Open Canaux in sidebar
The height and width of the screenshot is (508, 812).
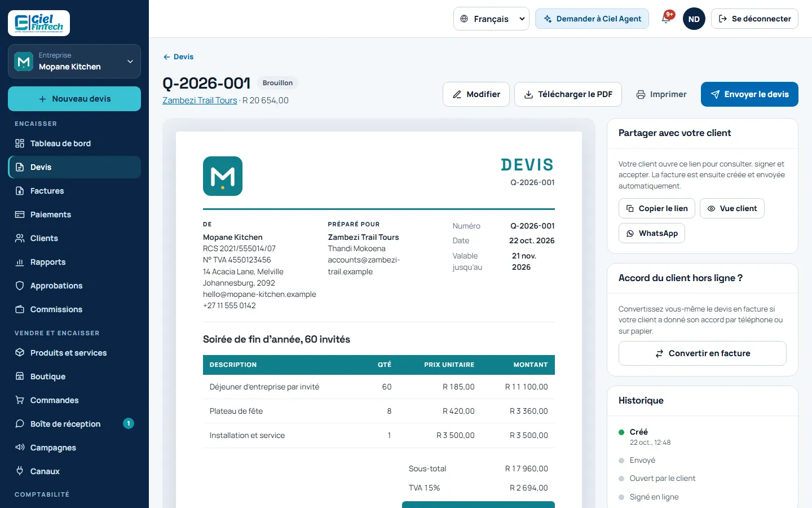pos(74,471)
